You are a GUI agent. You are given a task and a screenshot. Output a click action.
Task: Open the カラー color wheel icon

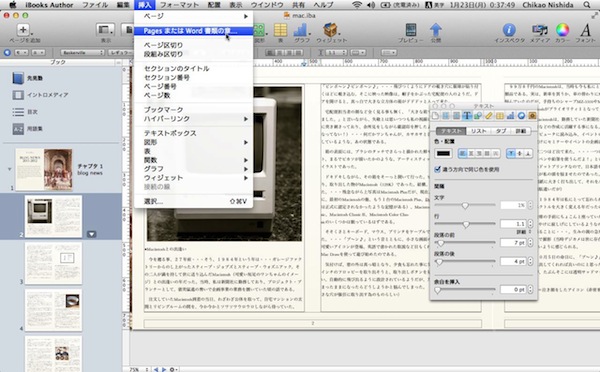click(x=562, y=30)
